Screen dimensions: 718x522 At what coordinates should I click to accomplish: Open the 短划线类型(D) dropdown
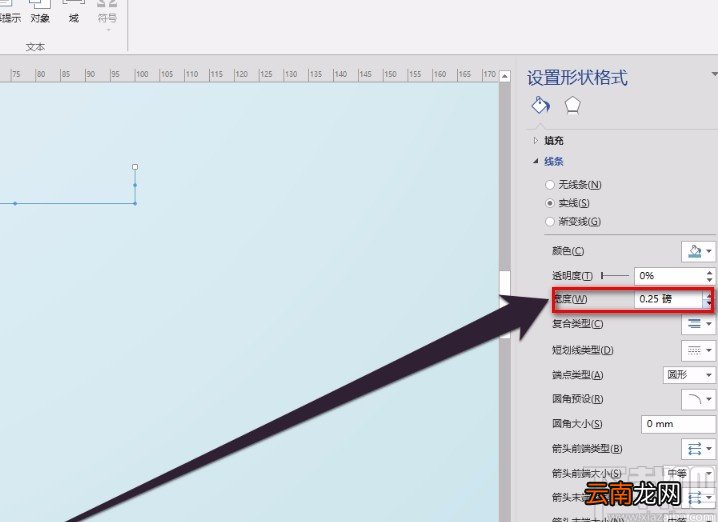click(x=698, y=350)
